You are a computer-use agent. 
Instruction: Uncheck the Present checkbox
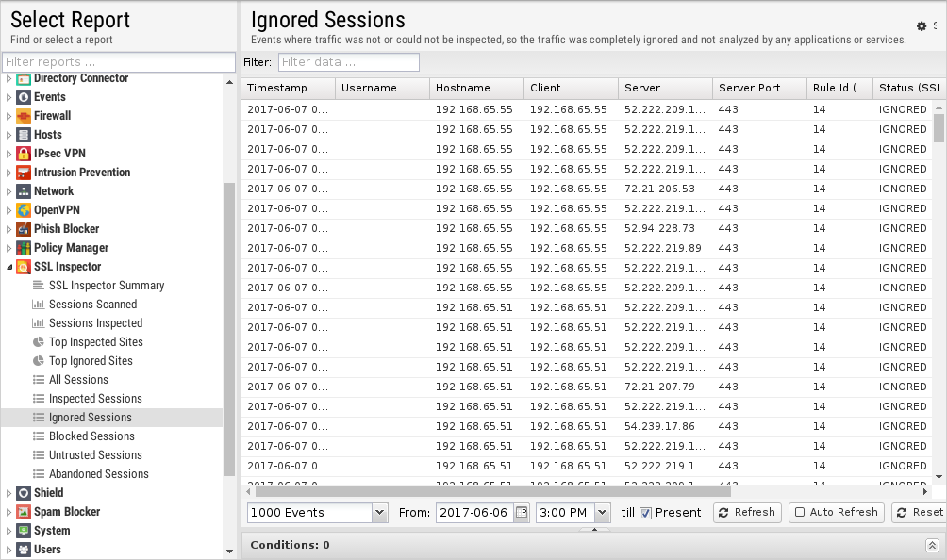click(645, 513)
